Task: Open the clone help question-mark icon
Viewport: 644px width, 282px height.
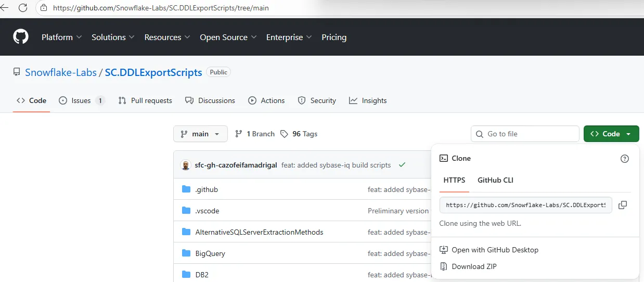Action: pos(625,159)
